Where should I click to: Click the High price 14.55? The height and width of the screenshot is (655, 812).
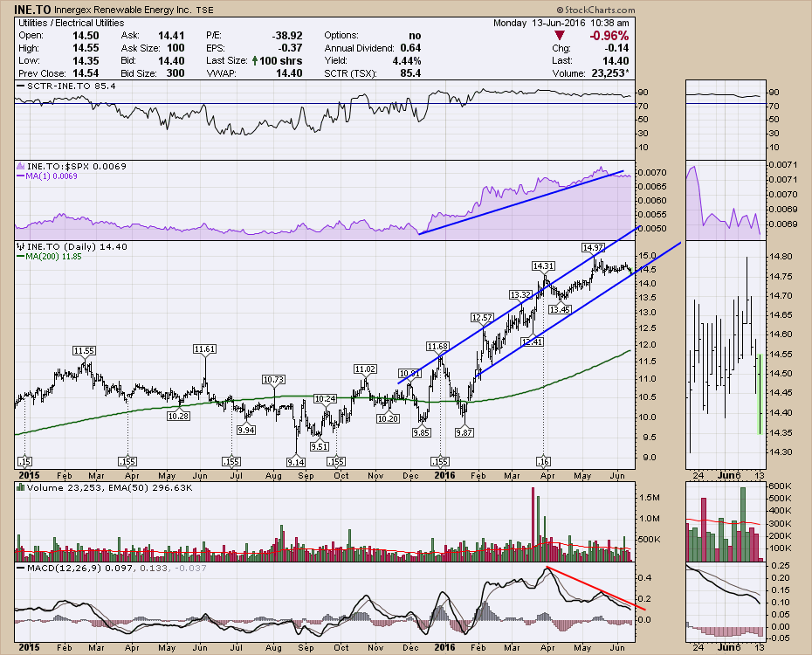(x=86, y=48)
